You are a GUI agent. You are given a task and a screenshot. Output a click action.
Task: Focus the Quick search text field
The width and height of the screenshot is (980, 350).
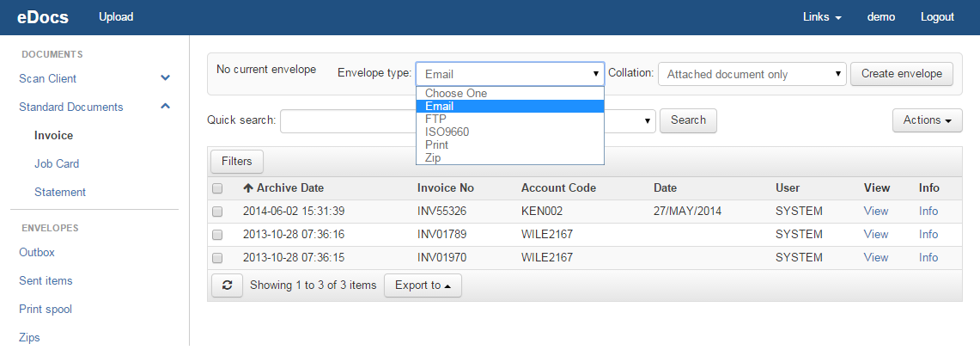point(348,121)
